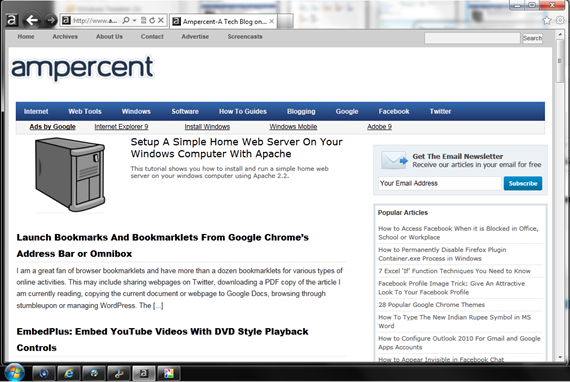Open the Twitter category
Viewport: 570px width, 382px height.
[440, 112]
